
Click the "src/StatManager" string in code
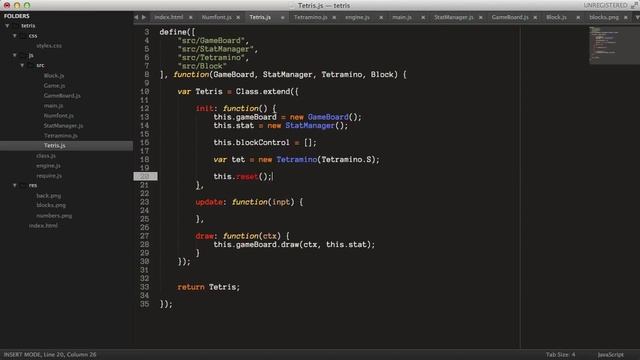click(216, 49)
